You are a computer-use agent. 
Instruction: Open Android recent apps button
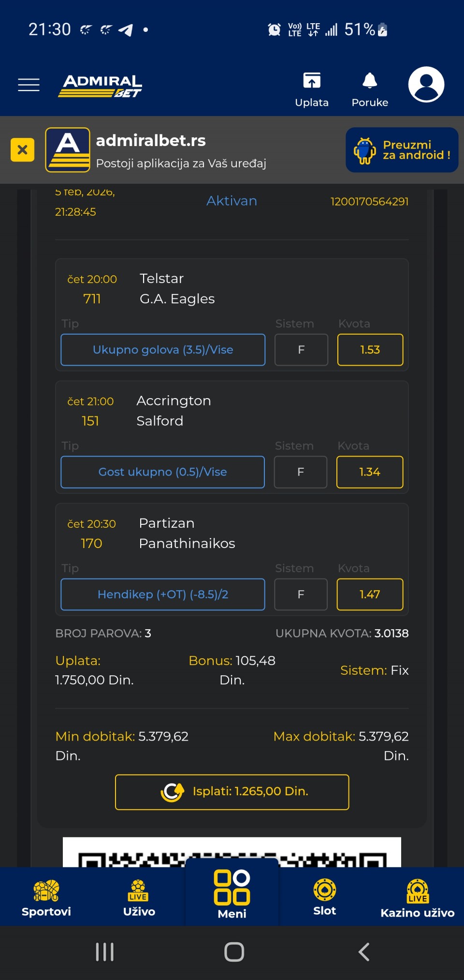coord(104,952)
